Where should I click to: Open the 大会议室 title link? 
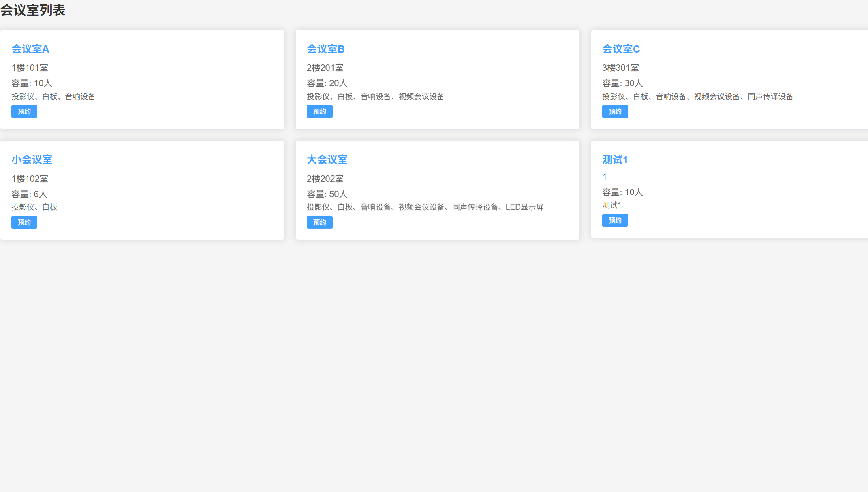point(327,160)
